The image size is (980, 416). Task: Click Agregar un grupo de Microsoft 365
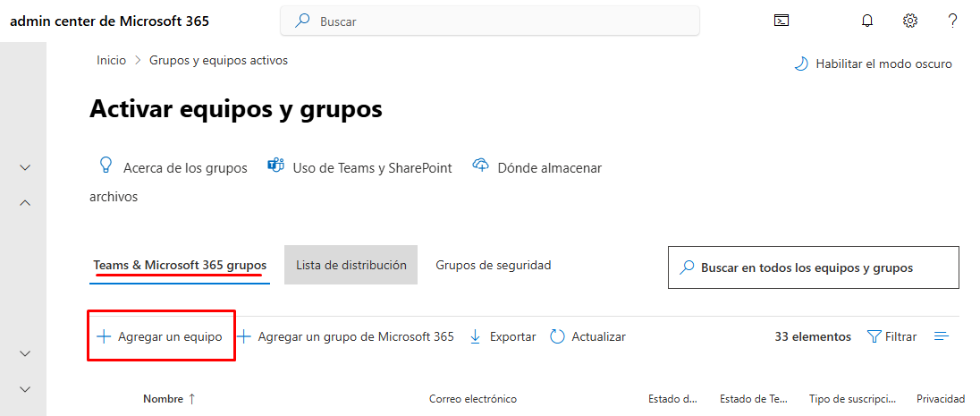tap(346, 336)
